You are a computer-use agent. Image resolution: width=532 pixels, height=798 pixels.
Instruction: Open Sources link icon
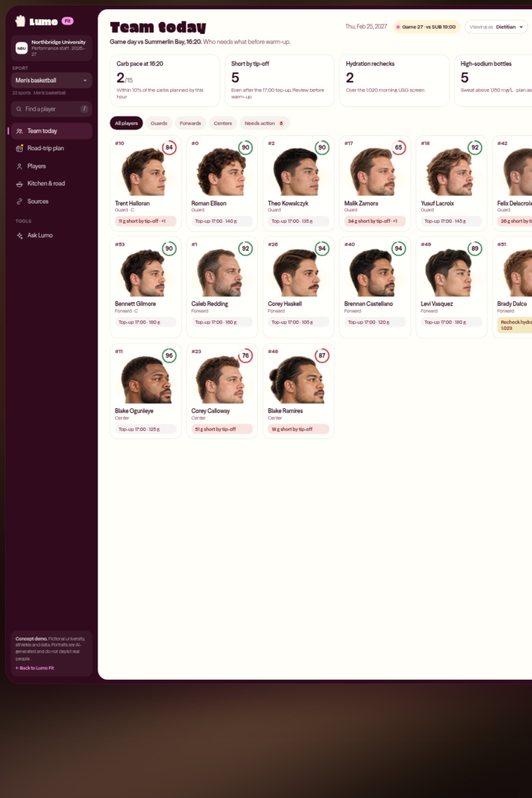coord(19,201)
